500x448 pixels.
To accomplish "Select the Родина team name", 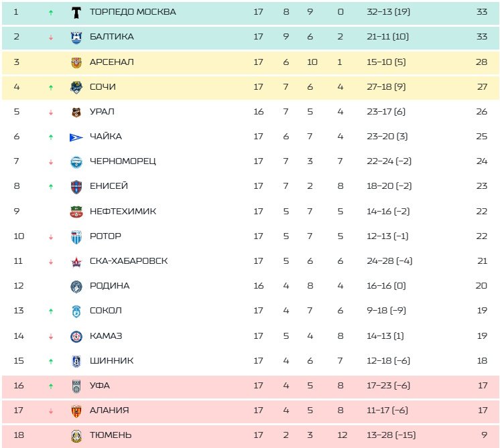I will [109, 286].
